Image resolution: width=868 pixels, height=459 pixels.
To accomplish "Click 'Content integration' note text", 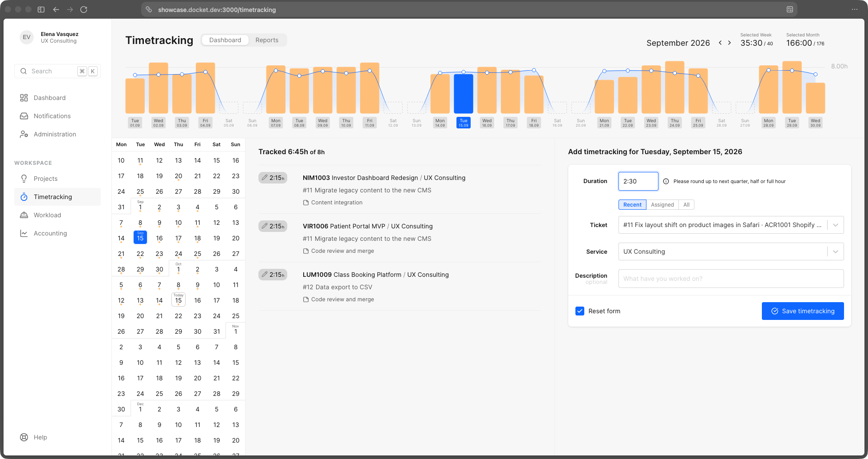I will click(x=337, y=203).
